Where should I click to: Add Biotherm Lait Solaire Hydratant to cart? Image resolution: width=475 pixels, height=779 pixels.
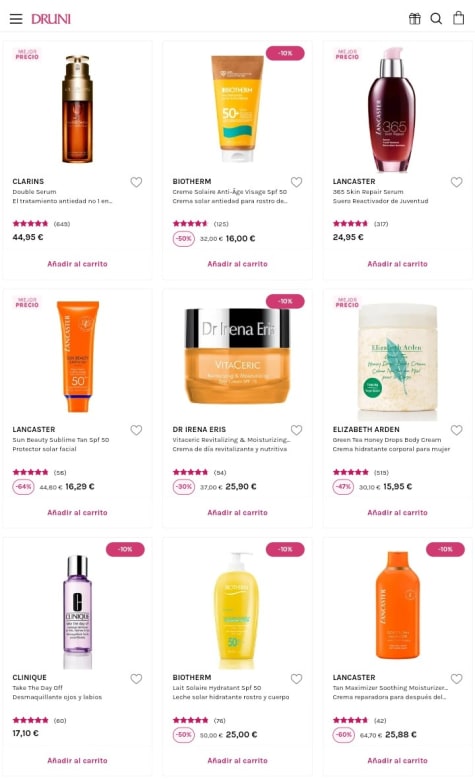pos(238,760)
